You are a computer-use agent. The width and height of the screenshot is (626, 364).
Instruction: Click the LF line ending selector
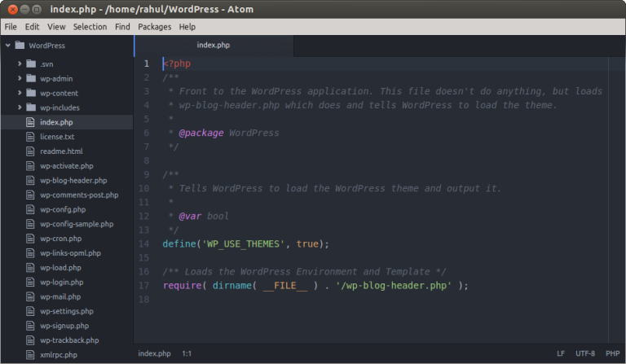click(x=560, y=353)
